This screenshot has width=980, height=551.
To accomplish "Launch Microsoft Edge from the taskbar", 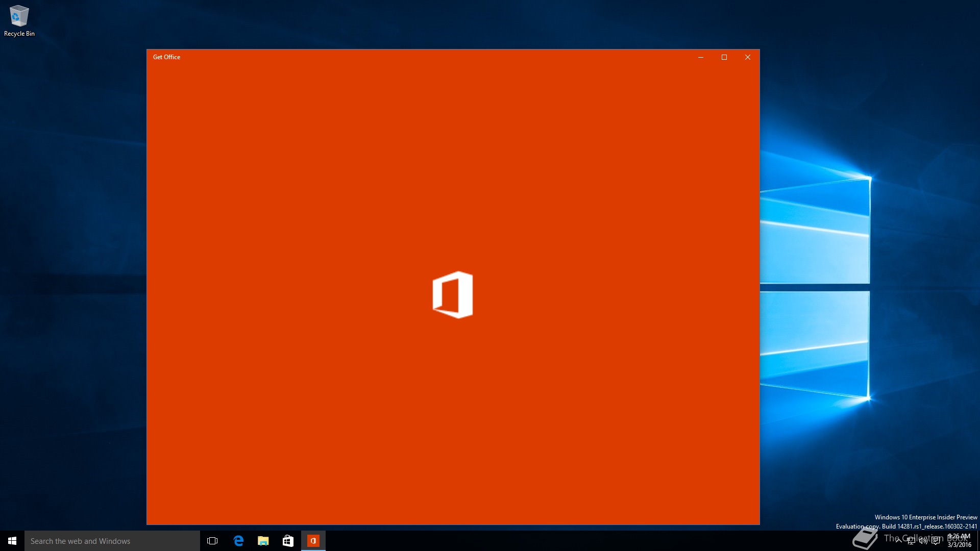I will point(238,541).
